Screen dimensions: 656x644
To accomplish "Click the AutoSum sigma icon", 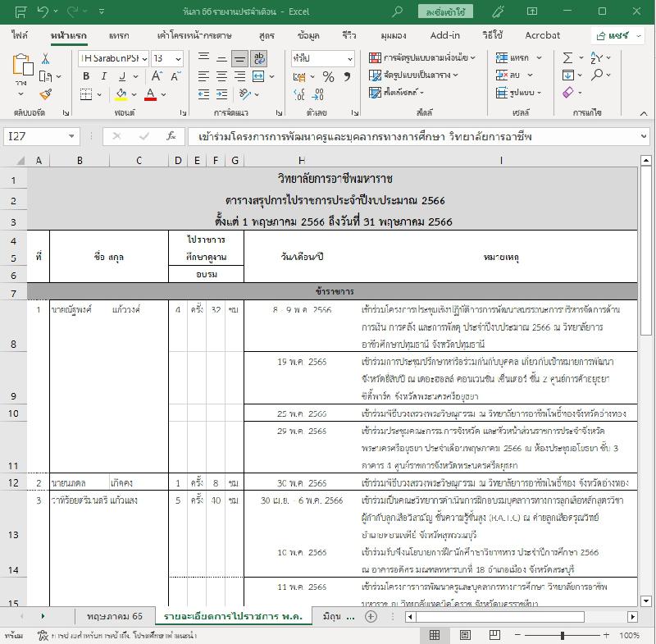I will pos(567,58).
